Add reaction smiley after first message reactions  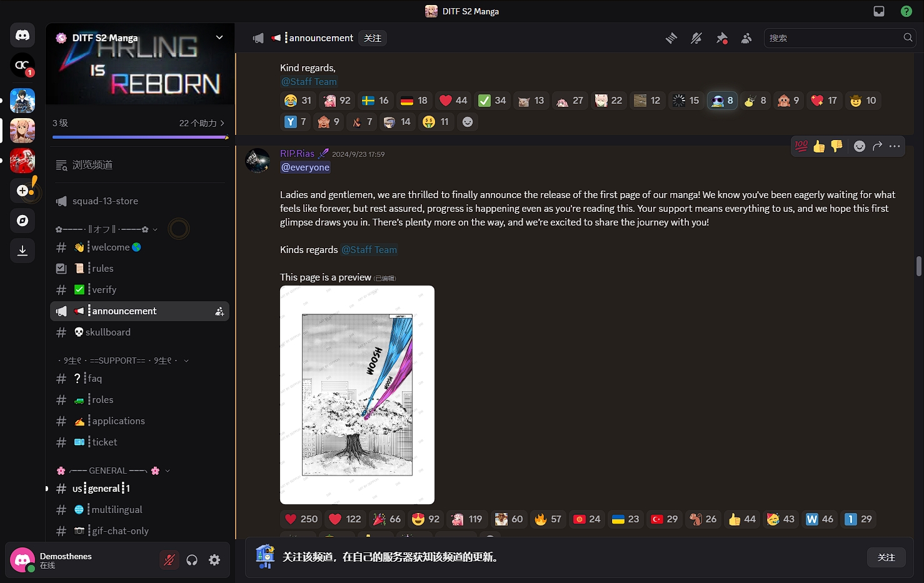click(468, 122)
